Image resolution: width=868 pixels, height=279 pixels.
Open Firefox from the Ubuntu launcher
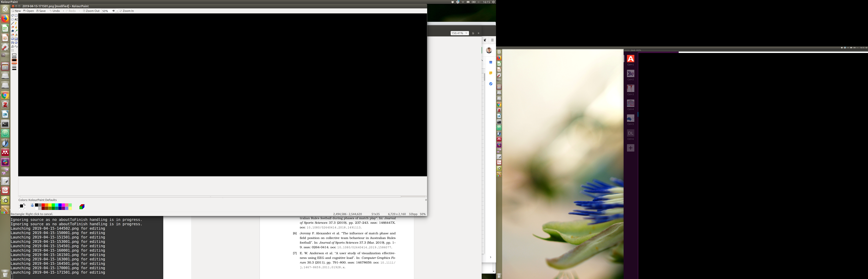coord(5,18)
